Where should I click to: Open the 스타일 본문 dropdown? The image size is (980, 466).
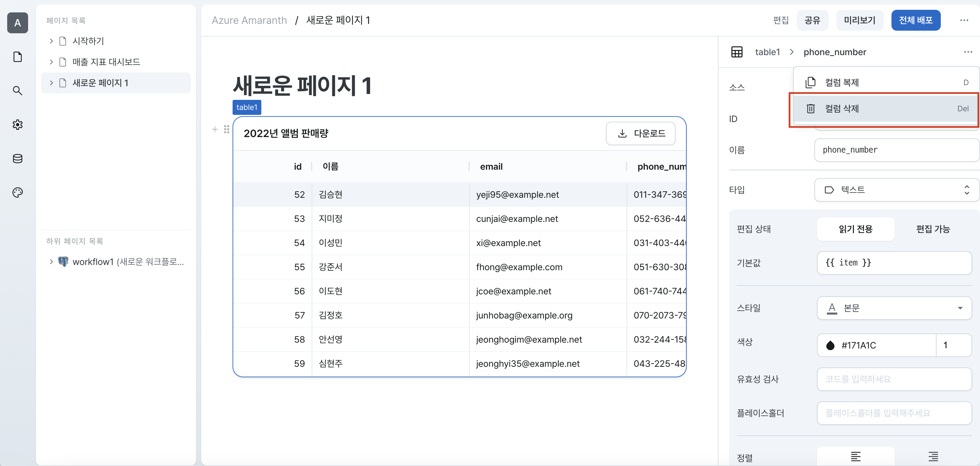(x=894, y=308)
